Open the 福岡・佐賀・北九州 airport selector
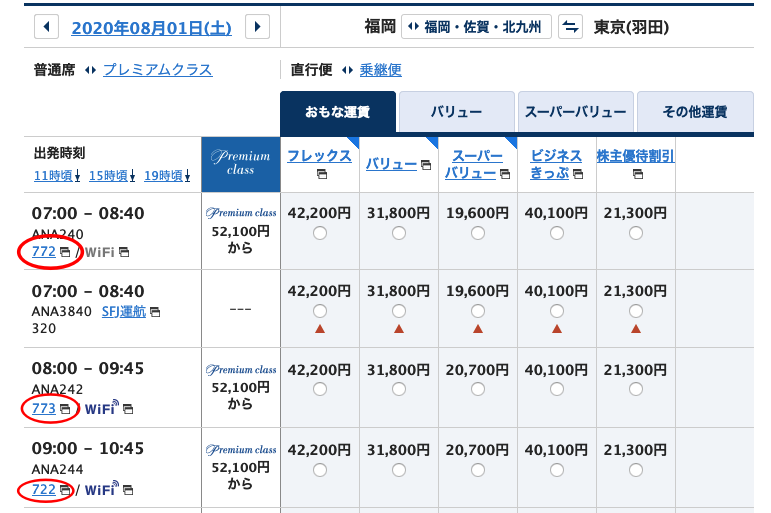Image resolution: width=771 pixels, height=513 pixels. tap(476, 27)
